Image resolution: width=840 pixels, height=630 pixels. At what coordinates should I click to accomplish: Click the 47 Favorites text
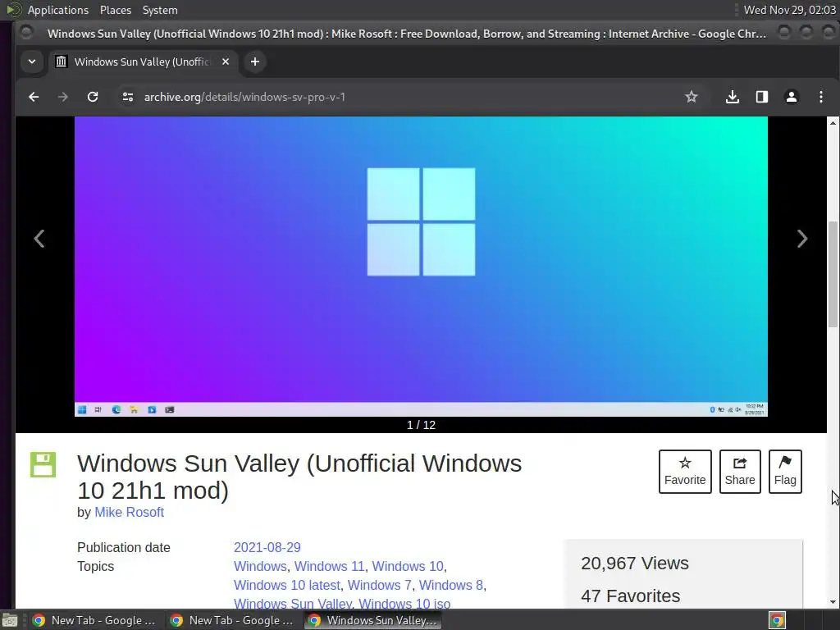click(x=631, y=596)
